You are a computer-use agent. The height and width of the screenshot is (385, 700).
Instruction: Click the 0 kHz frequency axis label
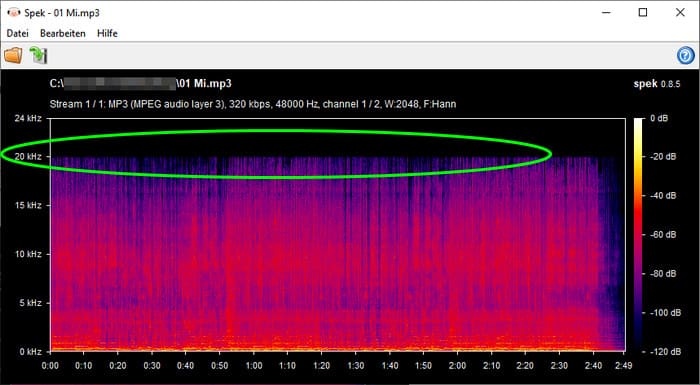coord(31,352)
